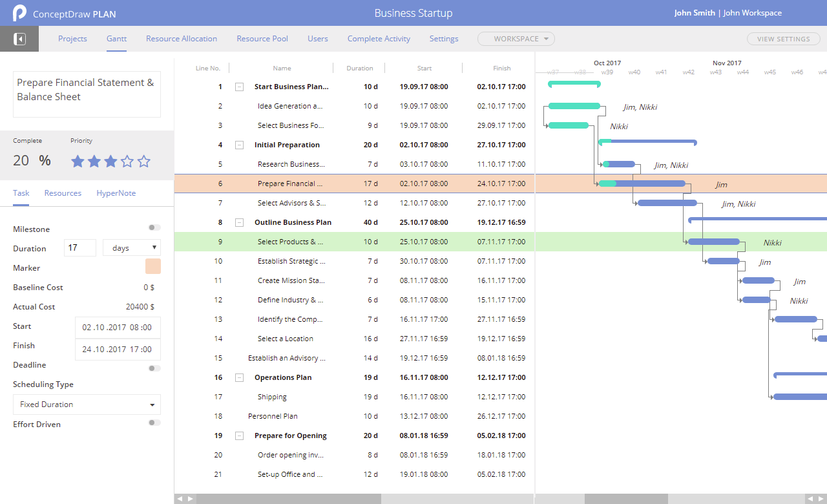The height and width of the screenshot is (504, 827).
Task: Set priority to the first star
Action: (x=78, y=162)
